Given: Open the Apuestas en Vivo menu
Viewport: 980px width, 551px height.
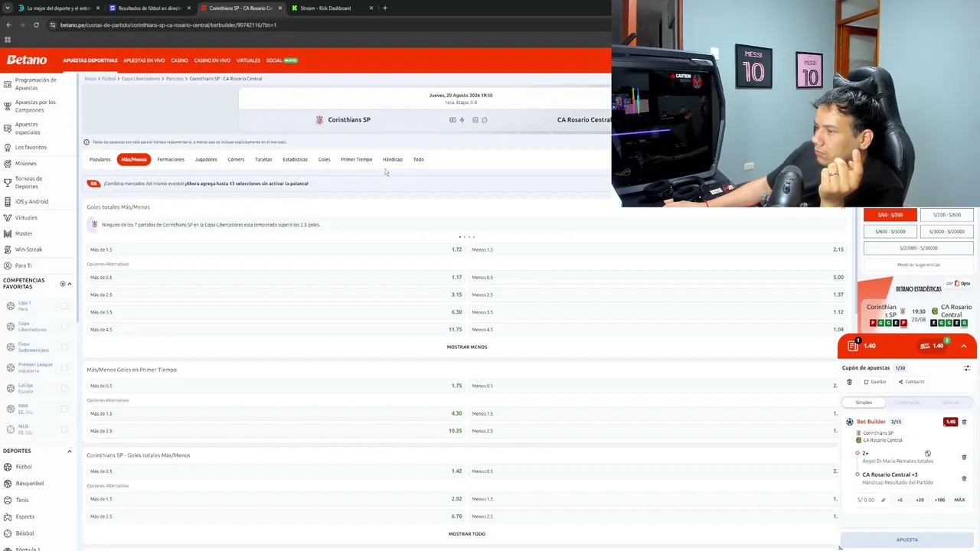Looking at the screenshot, I should 144,60.
